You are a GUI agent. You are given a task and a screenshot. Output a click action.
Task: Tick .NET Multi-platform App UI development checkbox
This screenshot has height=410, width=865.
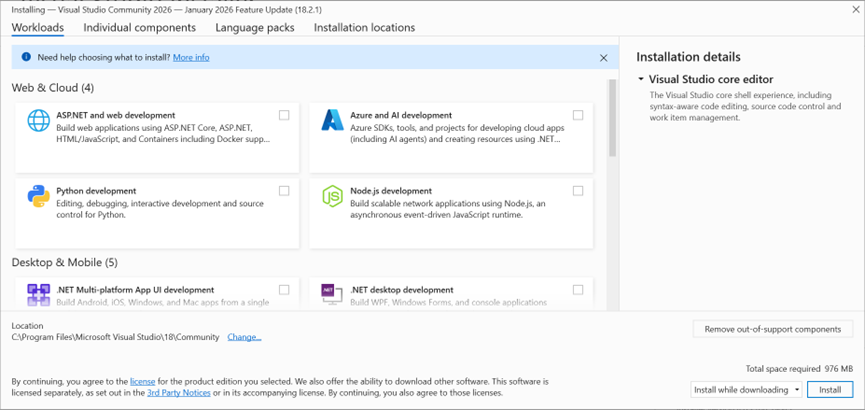click(284, 289)
